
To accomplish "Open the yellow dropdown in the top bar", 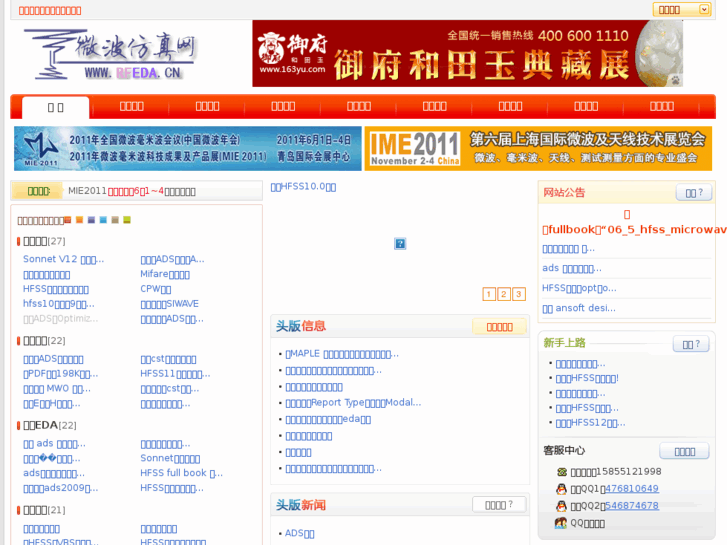I will 682,10.
